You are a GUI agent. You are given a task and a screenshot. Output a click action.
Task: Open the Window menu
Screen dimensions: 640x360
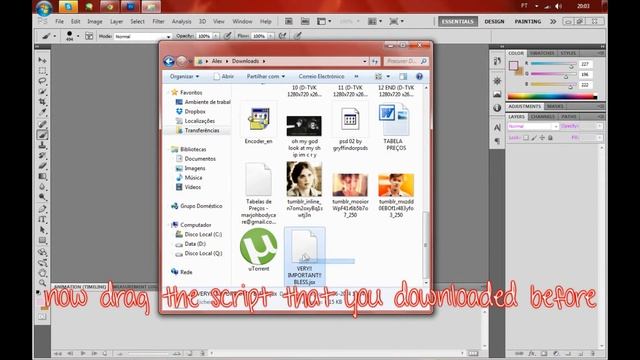click(242, 21)
